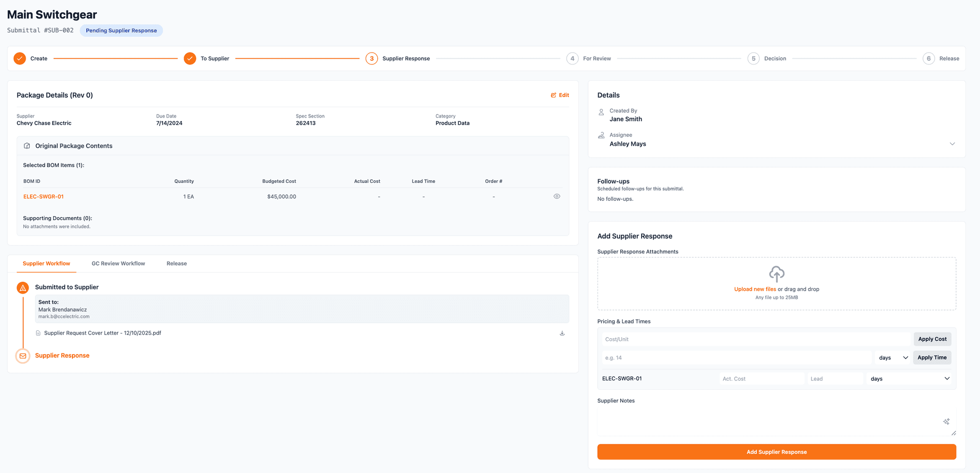Click the person icon beside Assignee
The image size is (980, 473).
(601, 135)
